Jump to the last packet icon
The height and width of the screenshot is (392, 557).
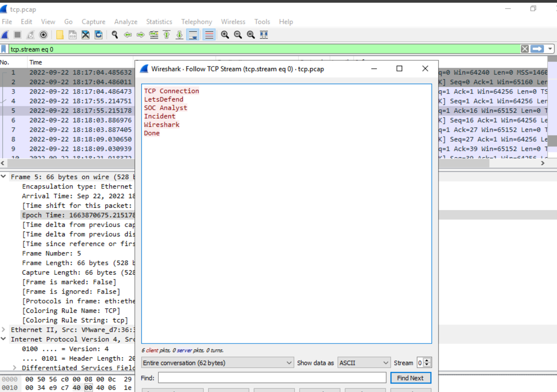(x=180, y=35)
